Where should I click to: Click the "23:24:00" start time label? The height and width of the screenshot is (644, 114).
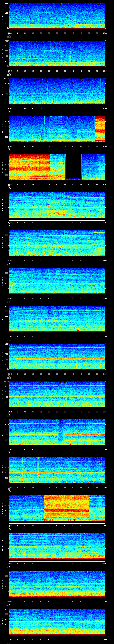click(x=9, y=412)
